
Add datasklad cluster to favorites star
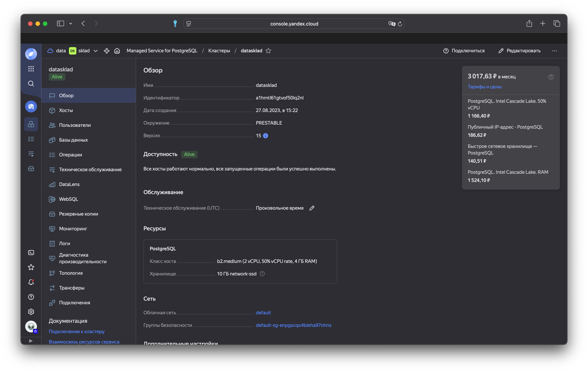click(268, 51)
